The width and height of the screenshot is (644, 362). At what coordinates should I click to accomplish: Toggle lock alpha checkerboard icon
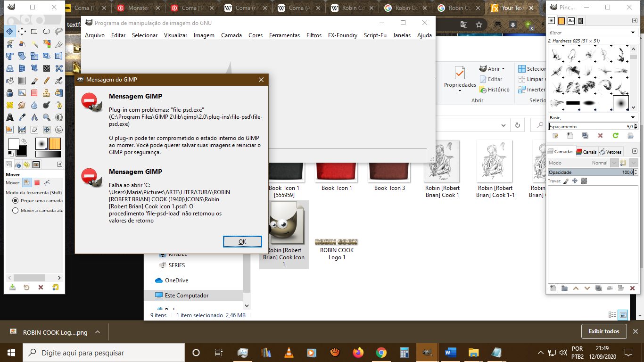pyautogui.click(x=584, y=181)
